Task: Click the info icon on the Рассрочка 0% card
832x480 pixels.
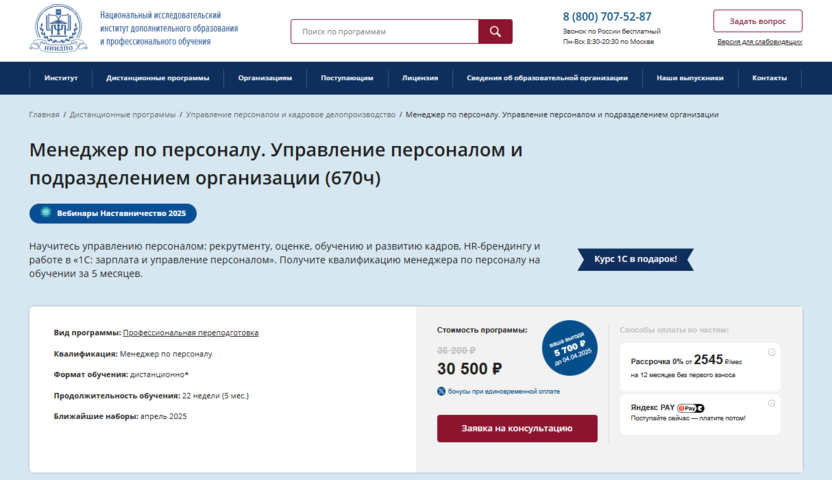Action: [771, 352]
